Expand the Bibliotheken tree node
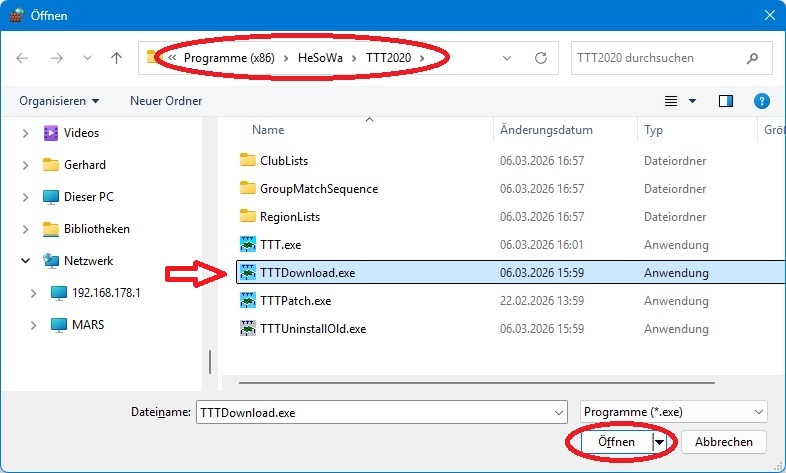The image size is (786, 473). coord(26,229)
